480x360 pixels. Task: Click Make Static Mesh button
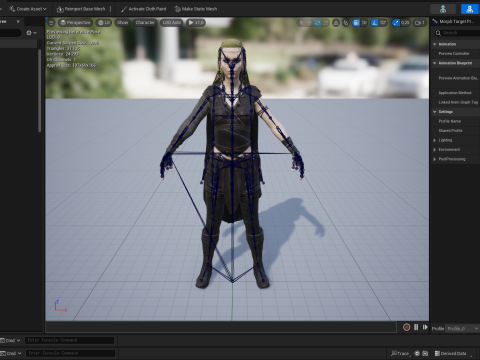click(x=196, y=9)
